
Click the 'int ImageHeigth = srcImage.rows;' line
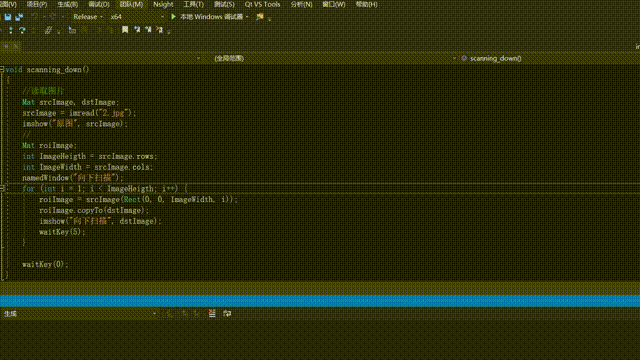pyautogui.click(x=89, y=156)
